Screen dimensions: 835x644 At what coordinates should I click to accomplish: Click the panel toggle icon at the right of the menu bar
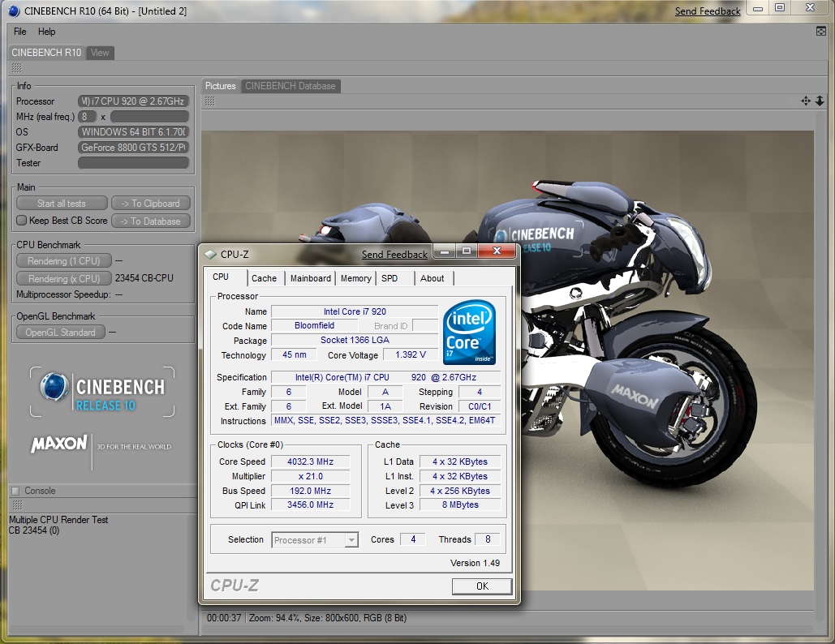[x=820, y=32]
